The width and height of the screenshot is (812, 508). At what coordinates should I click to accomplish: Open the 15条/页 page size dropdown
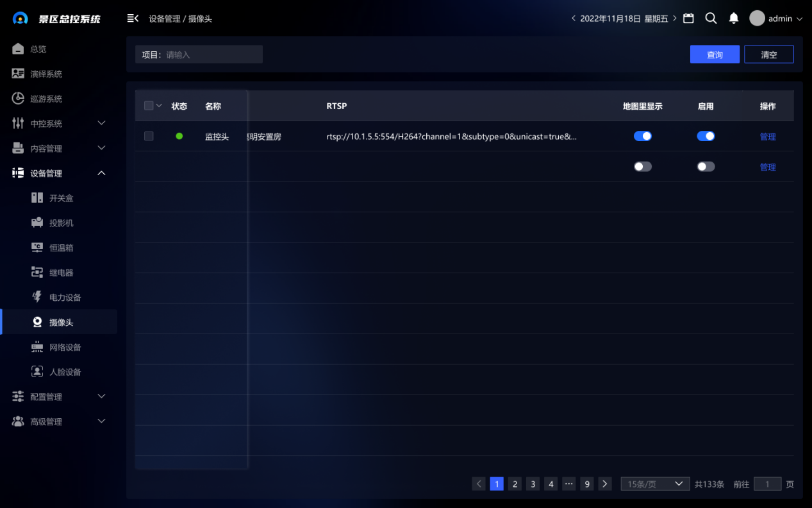point(654,484)
